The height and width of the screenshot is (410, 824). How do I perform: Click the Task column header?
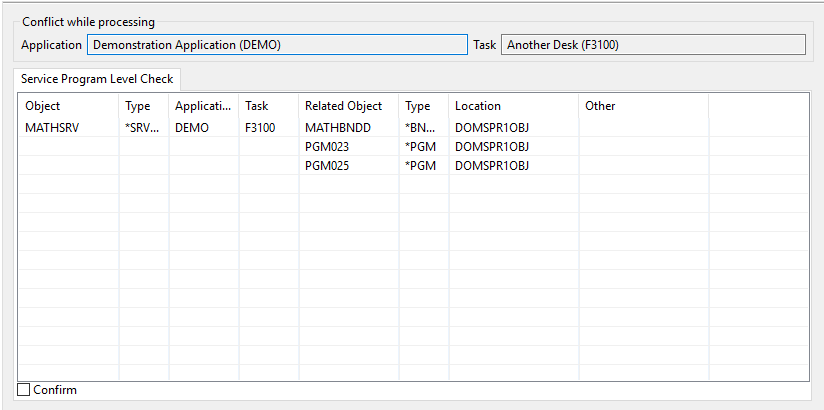pyautogui.click(x=269, y=106)
